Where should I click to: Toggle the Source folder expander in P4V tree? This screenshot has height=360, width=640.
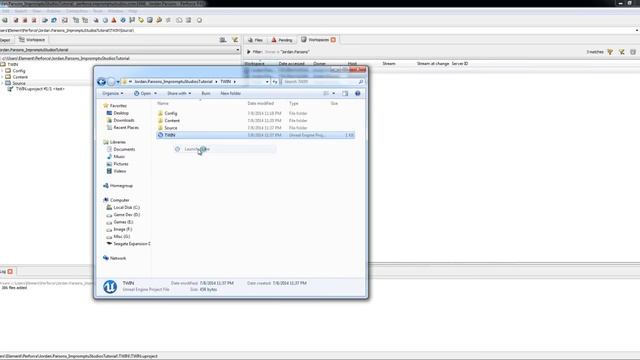tap(2, 83)
